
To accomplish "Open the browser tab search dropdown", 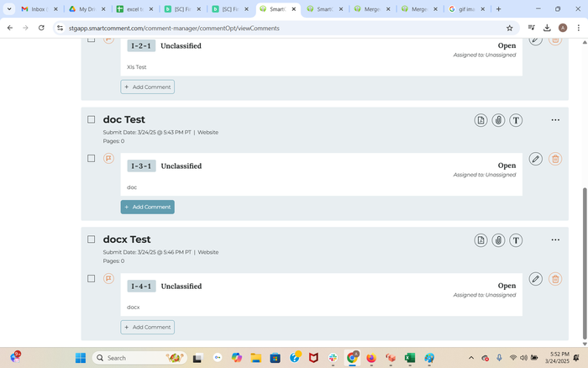I will 9,9.
